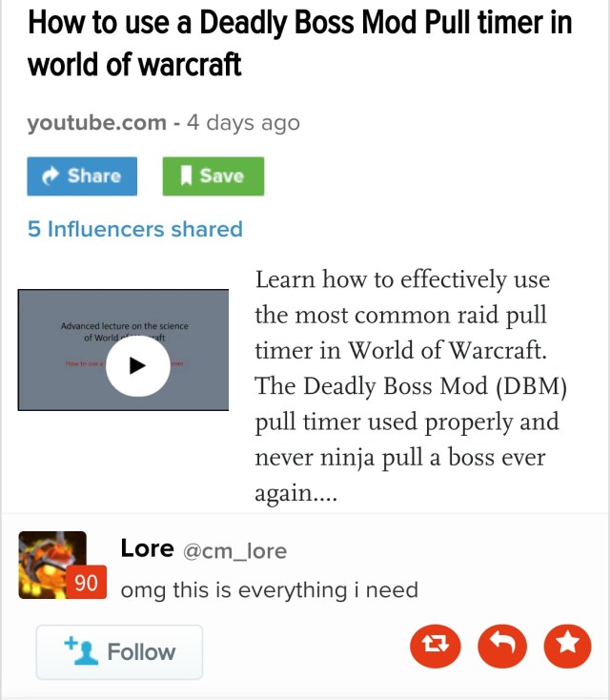Play the video with the white play button

point(138,366)
